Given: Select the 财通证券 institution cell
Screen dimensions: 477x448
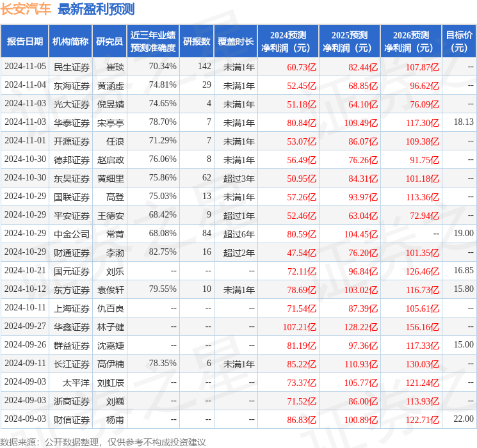Looking at the screenshot, I should [x=72, y=253].
